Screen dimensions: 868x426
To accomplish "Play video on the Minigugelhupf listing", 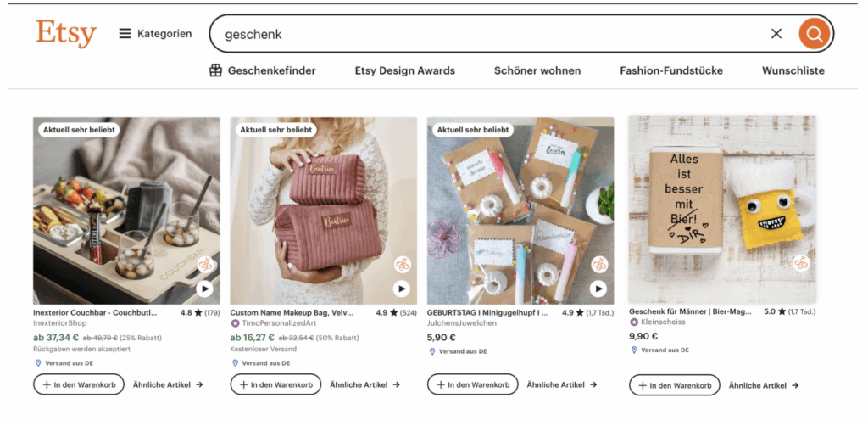I will tap(598, 289).
